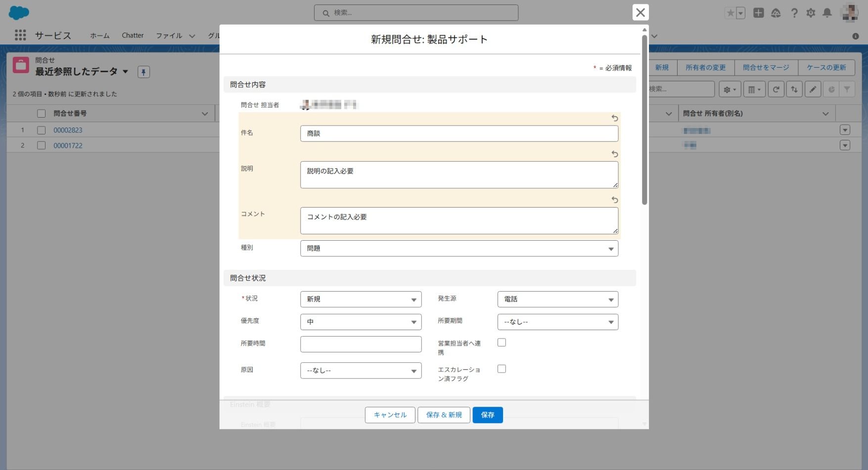868x470 pixels.
Task: Click the 所要時間 input field
Action: tap(361, 344)
